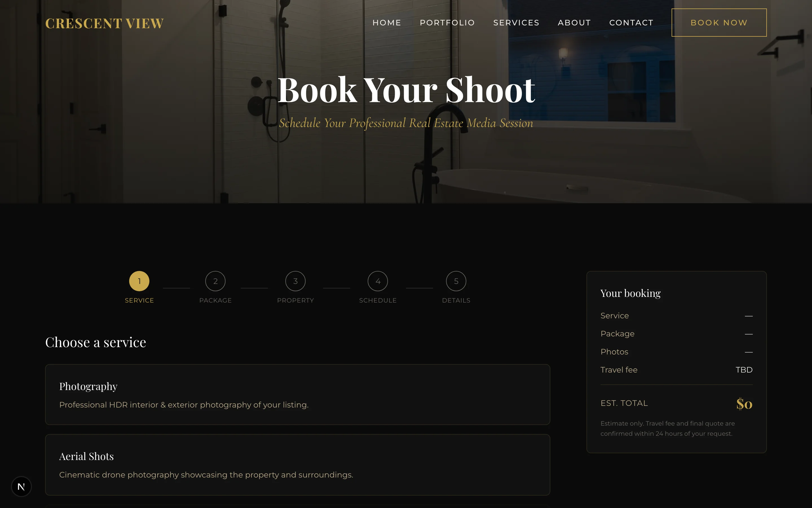Click the Travel fee label

click(x=619, y=370)
